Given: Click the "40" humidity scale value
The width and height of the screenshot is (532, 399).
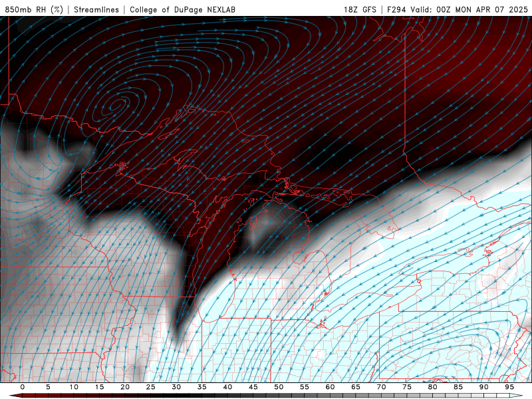Looking at the screenshot, I should tap(227, 387).
